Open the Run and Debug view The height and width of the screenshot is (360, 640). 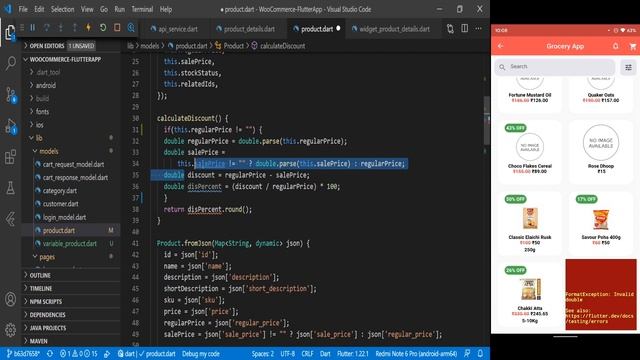[10, 126]
